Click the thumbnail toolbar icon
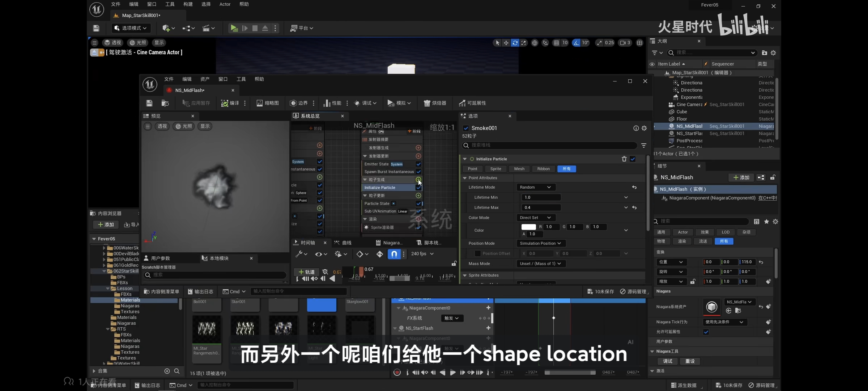Screen dimensions: 868x391 (259, 103)
